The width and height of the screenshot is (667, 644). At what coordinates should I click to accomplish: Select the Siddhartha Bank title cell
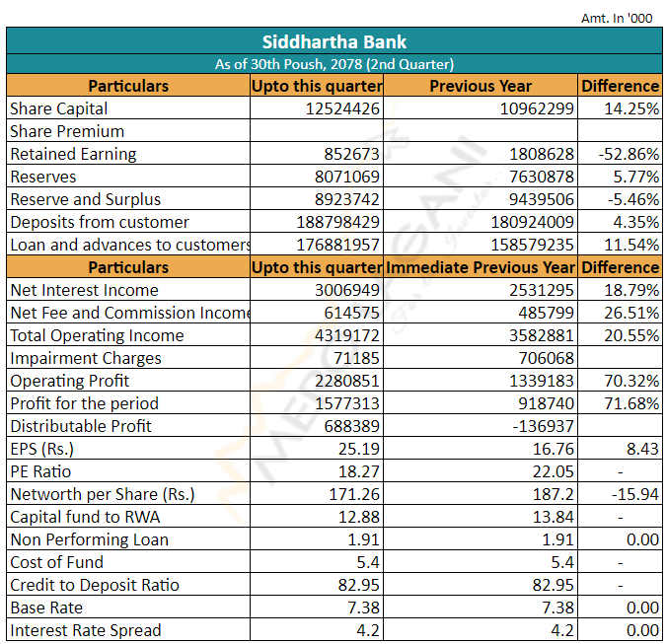tap(334, 41)
